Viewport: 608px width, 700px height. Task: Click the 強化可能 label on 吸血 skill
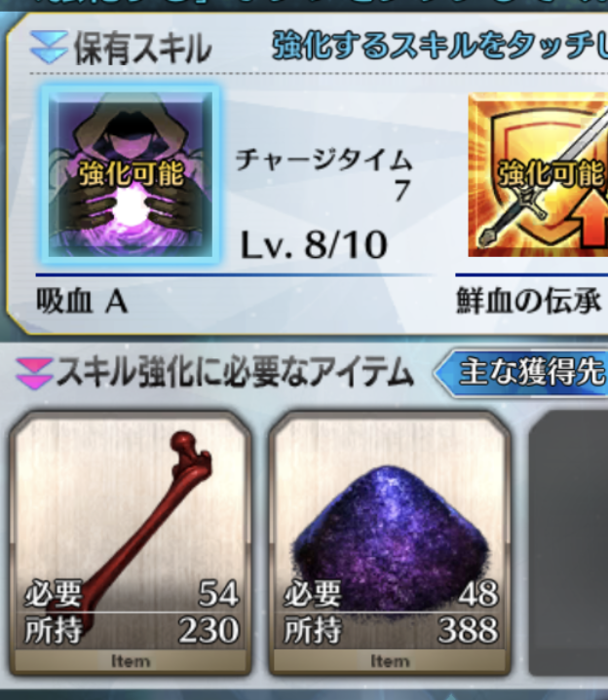132,174
